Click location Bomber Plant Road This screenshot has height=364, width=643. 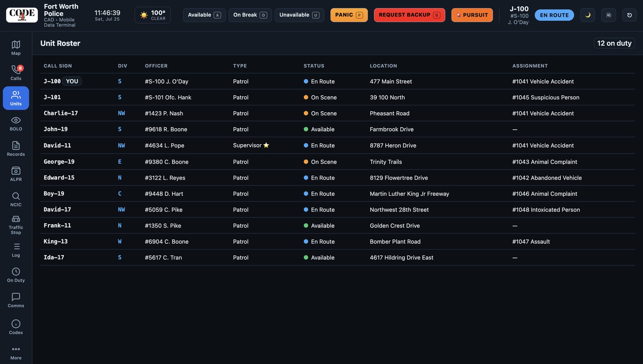click(x=395, y=241)
